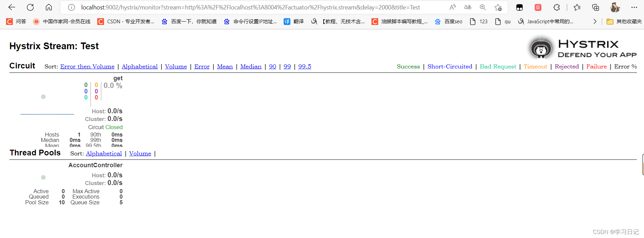This screenshot has width=644, height=238.
Task: Open the JavaScript中常用的 bookmark
Action: 545,22
